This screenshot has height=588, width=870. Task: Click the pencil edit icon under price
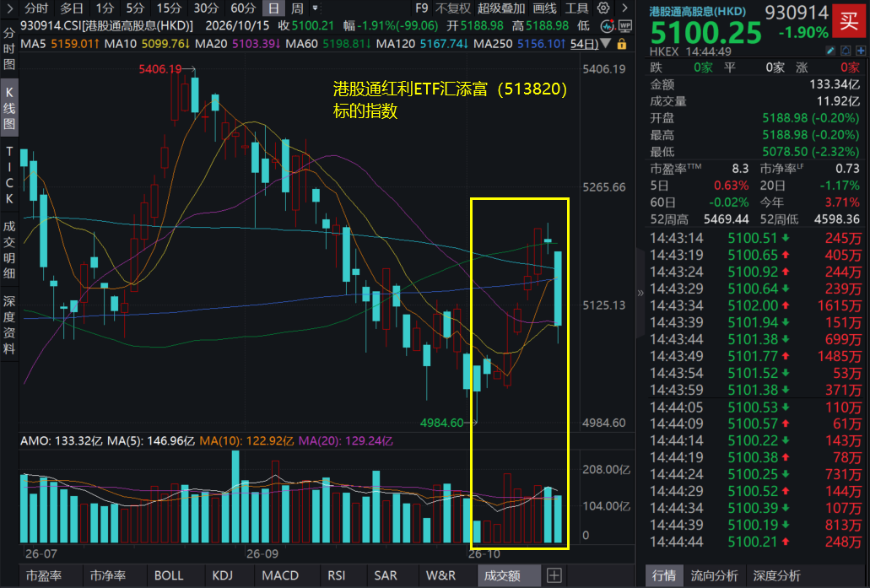[830, 51]
